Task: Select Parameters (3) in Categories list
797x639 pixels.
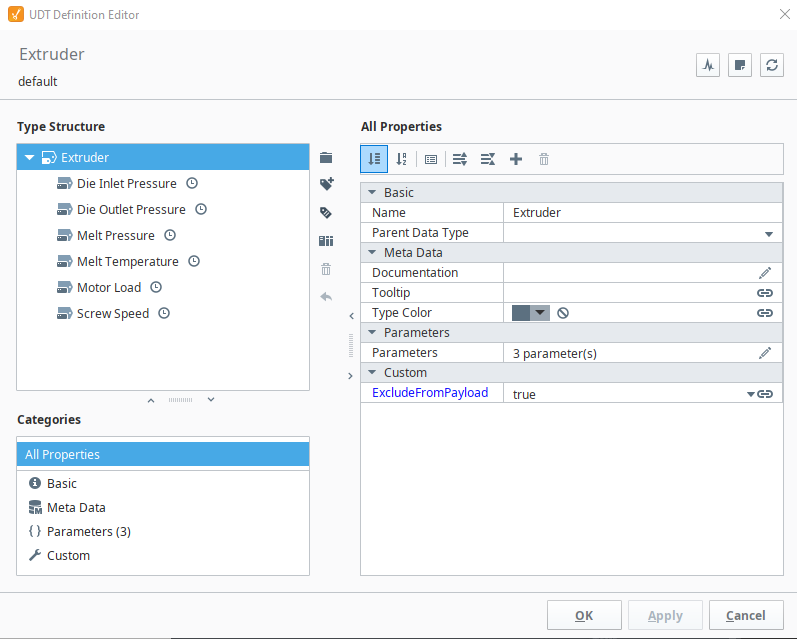Action: (88, 532)
